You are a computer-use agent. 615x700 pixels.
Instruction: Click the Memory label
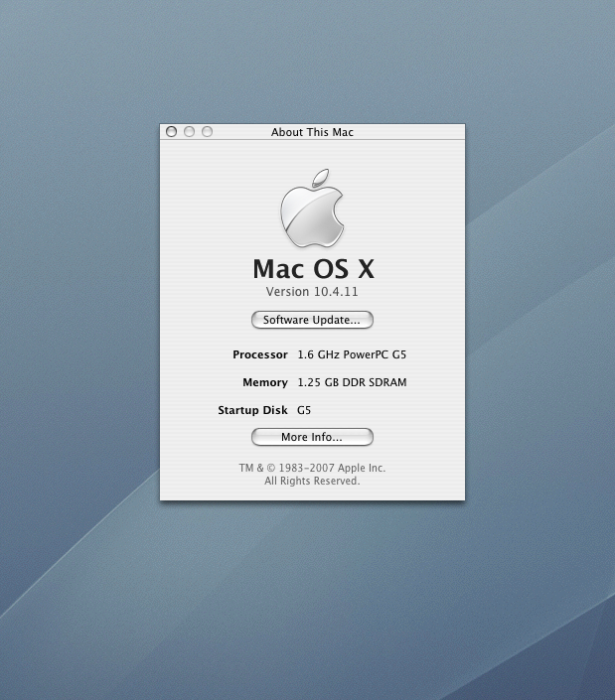[265, 382]
